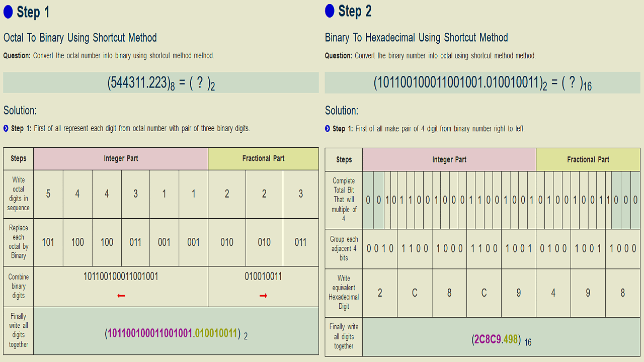Click "Solution:" under the binary equation
Screen dimensions: 644x362
[342, 111]
